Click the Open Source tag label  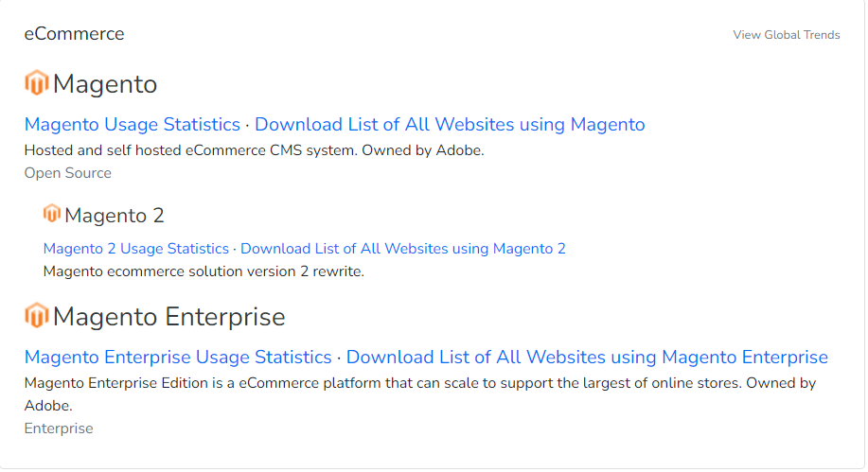click(68, 173)
